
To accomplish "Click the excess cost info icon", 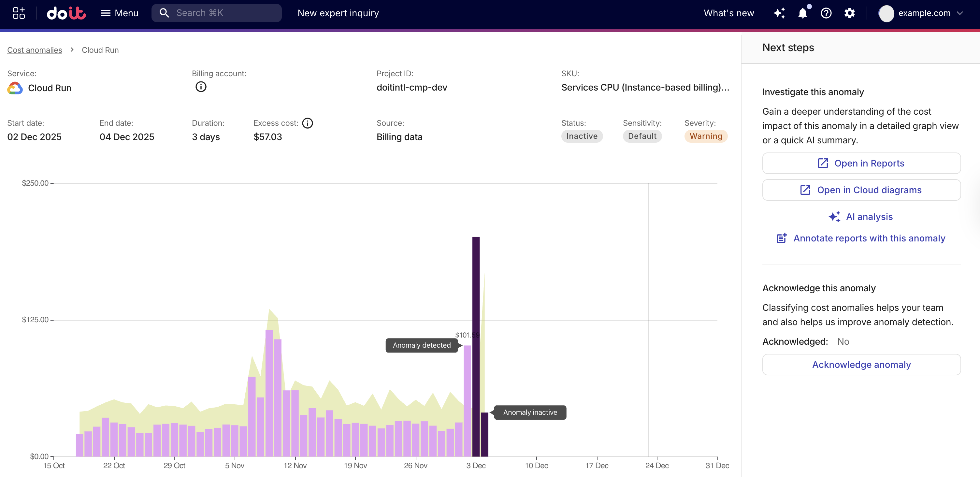I will [x=308, y=123].
